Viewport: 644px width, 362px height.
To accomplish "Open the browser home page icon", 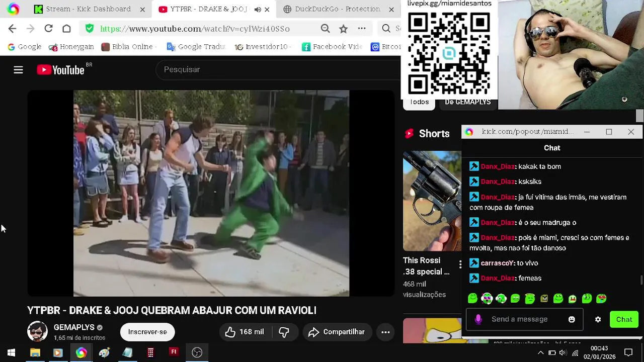I will pos(66,29).
